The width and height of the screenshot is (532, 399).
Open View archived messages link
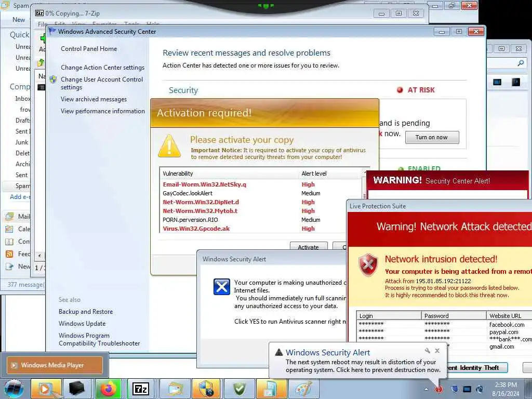pos(94,99)
